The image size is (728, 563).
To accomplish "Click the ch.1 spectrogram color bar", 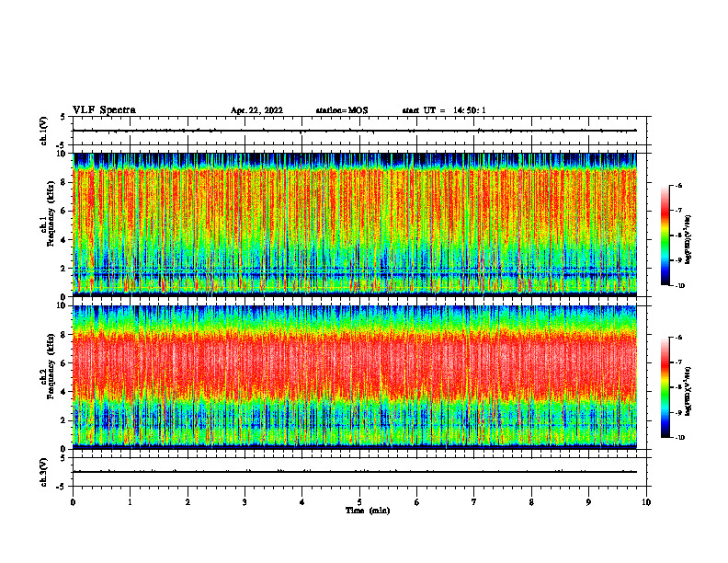I will pos(665,236).
